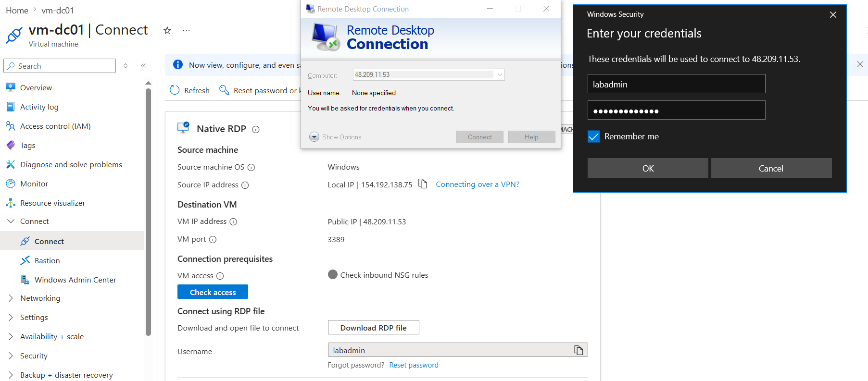Open Resource visualizer page

tap(52, 203)
